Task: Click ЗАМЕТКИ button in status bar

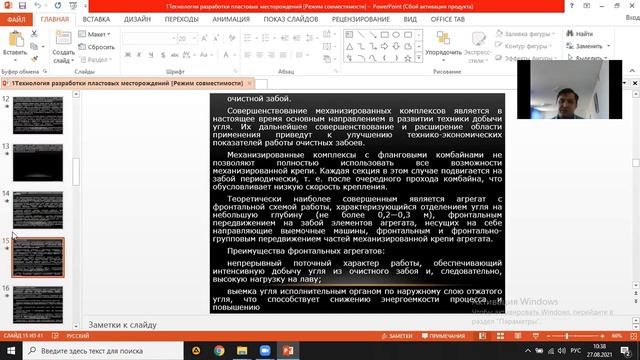Action: point(397,336)
